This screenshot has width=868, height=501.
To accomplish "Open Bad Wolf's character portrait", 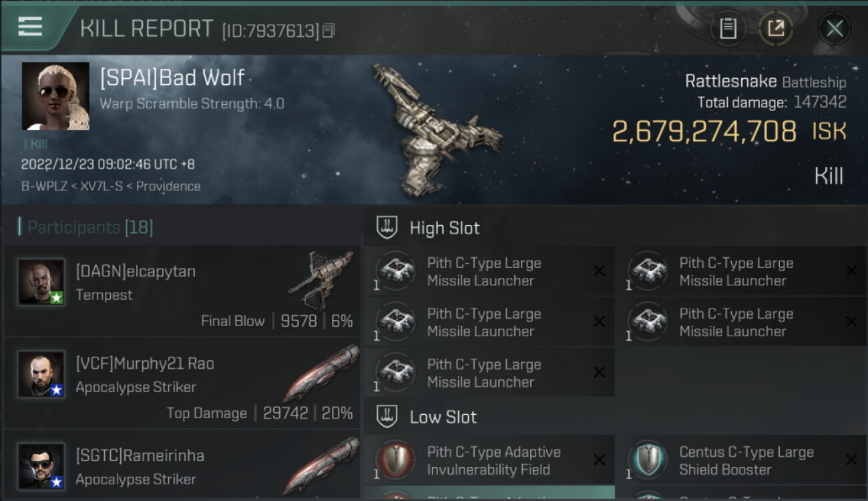I will 55,96.
